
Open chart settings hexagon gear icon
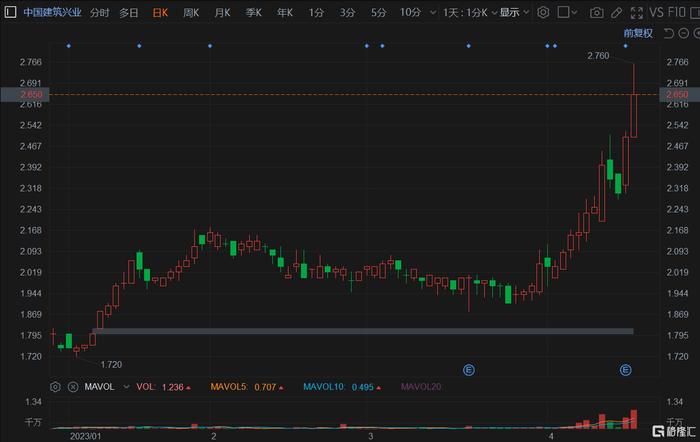[543, 13]
